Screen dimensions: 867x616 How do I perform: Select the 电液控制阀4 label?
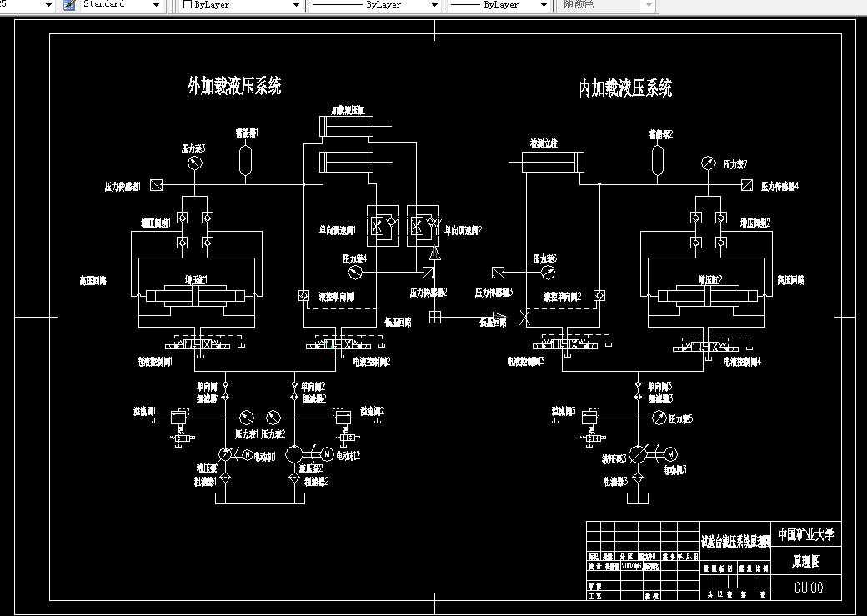(x=743, y=362)
